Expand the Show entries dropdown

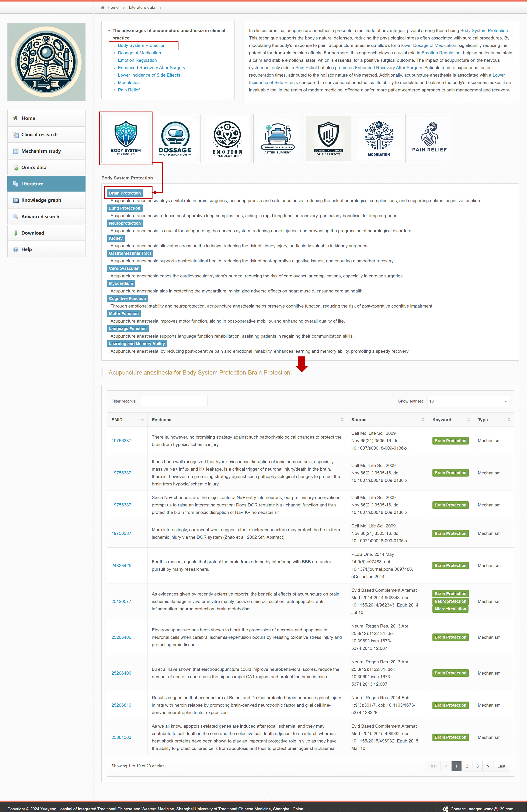[468, 401]
